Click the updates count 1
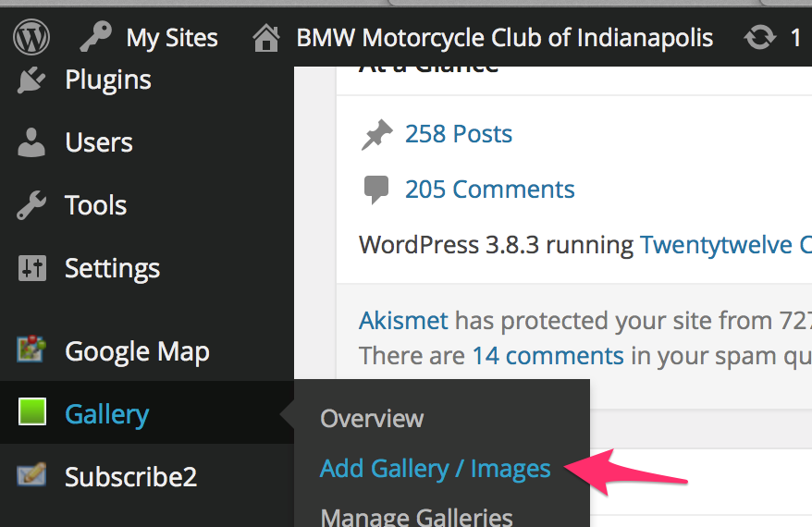812x527 pixels. [796, 38]
